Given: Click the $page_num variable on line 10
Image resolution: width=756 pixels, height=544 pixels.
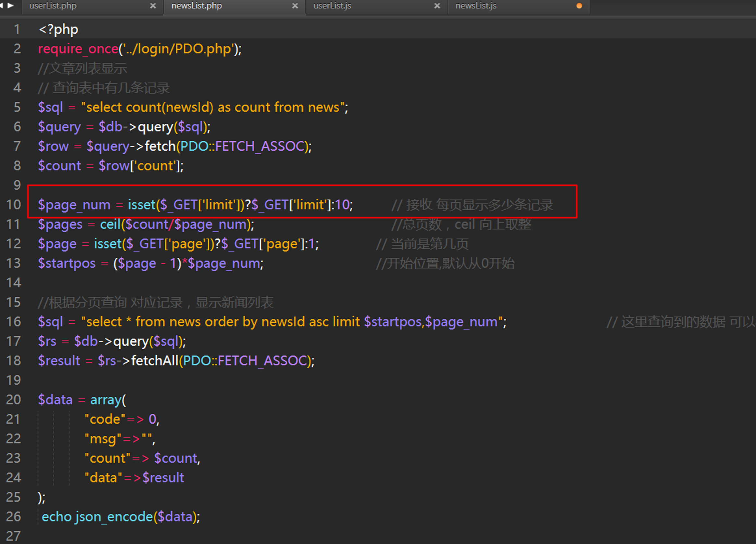Looking at the screenshot, I should [x=74, y=204].
